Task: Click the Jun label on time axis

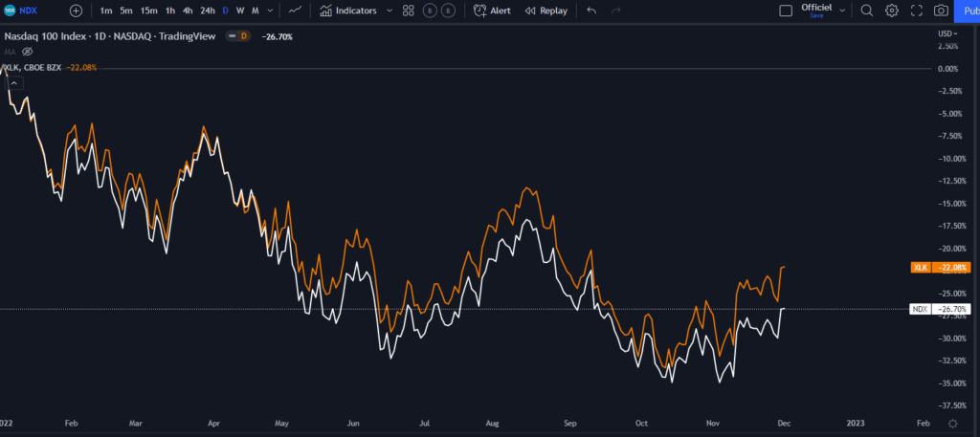Action: click(353, 424)
